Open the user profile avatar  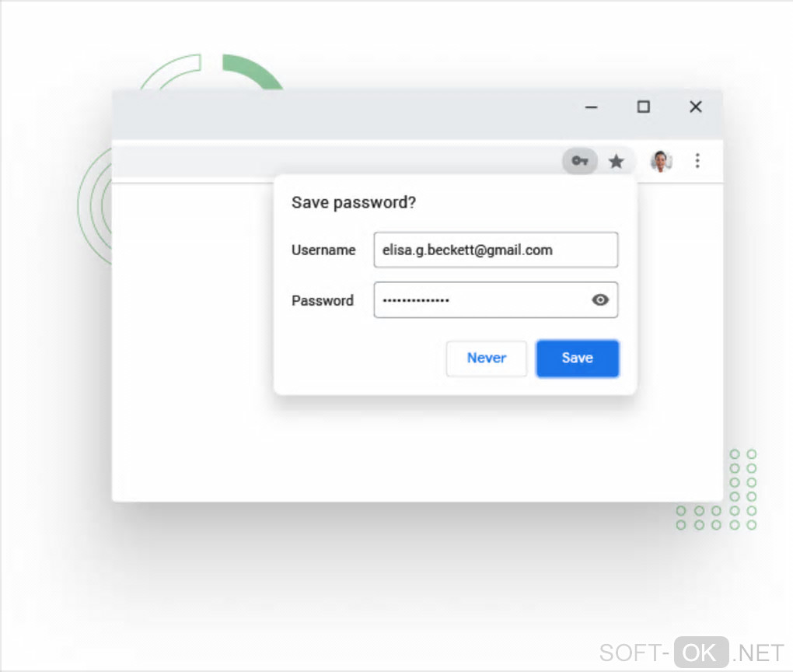tap(661, 162)
